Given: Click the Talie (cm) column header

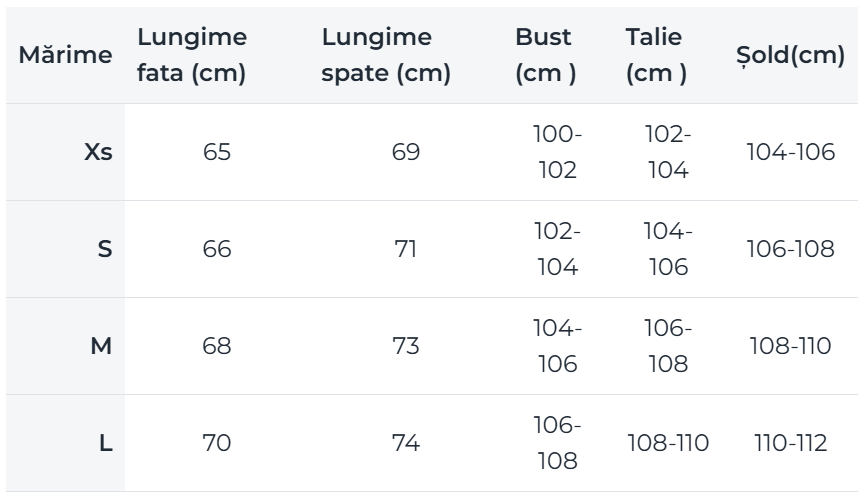Looking at the screenshot, I should (x=656, y=55).
